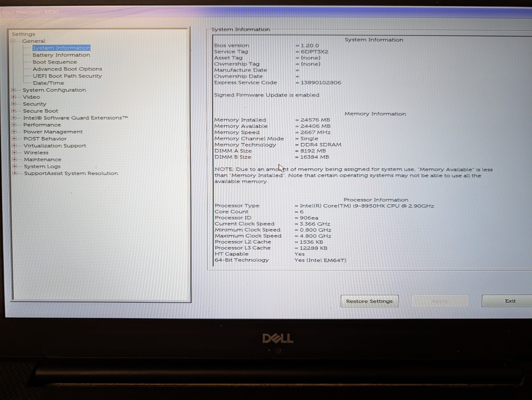Click Minimum Clock Speed 0.800 GHz

click(x=315, y=230)
